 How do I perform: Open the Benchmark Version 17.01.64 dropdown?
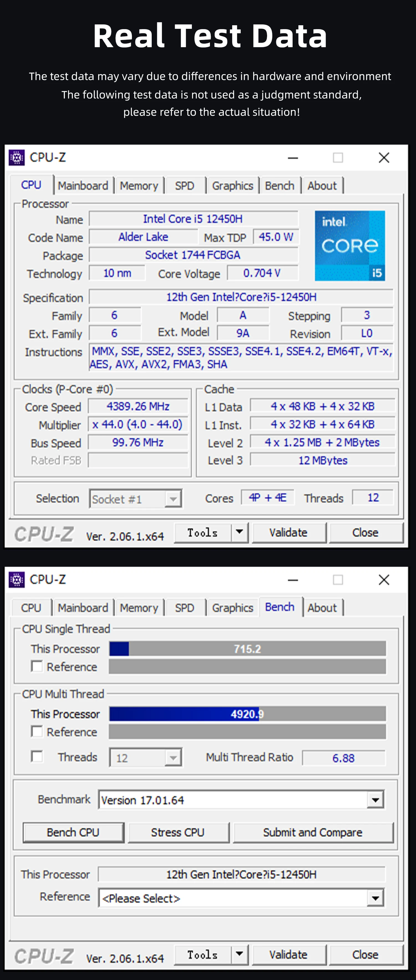[241, 800]
